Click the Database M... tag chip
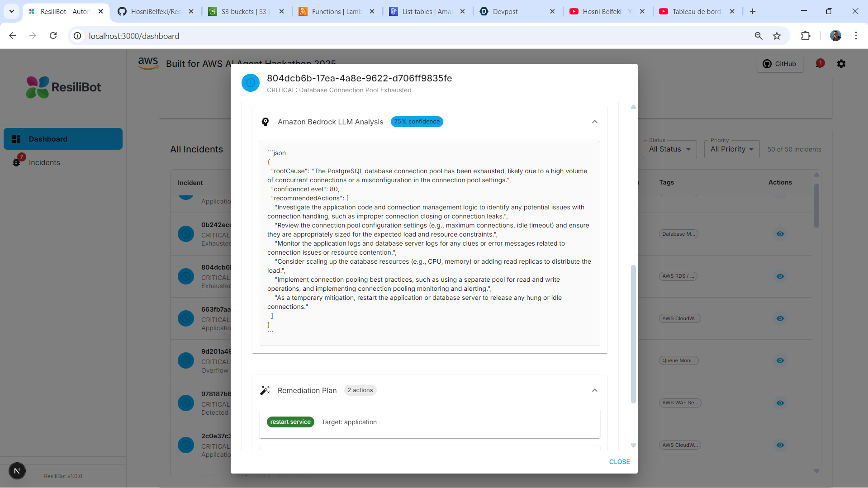 coord(678,234)
